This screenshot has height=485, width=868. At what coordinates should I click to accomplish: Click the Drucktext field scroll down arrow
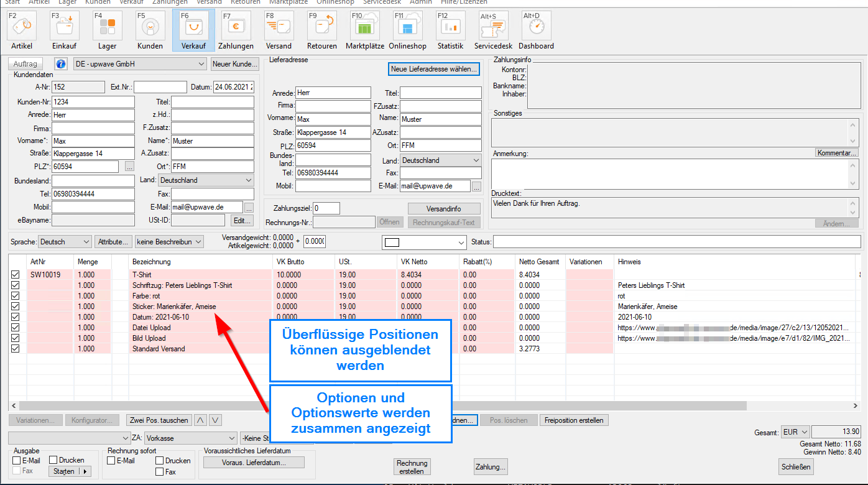tap(853, 212)
